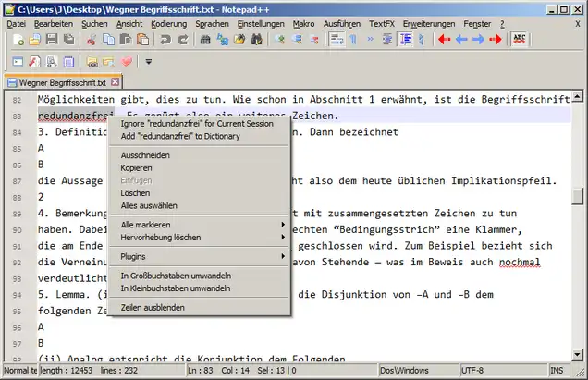The height and width of the screenshot is (380, 588).
Task: Toggle the indent guide toolbar button
Action: point(406,40)
